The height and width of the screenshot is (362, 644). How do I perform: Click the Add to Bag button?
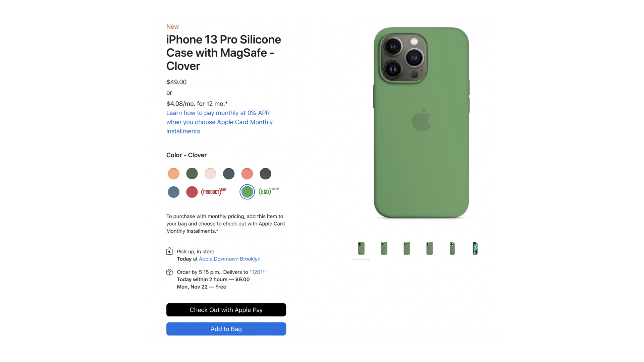[x=226, y=329]
